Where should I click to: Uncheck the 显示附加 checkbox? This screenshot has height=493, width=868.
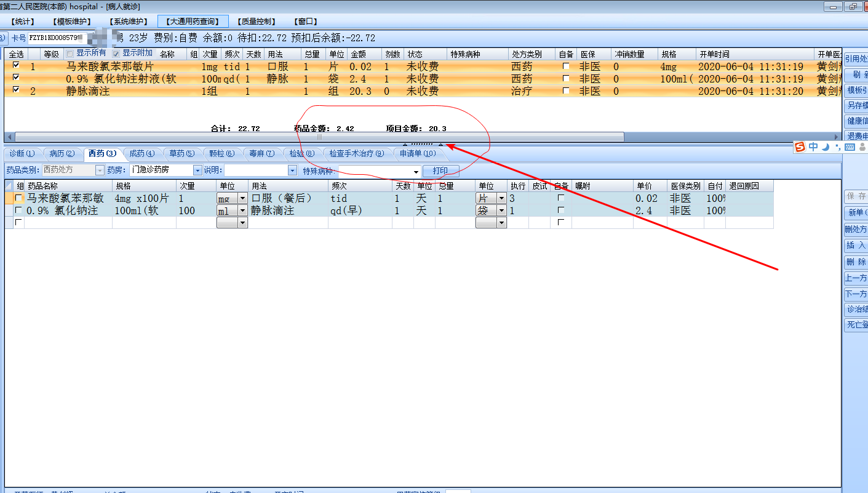pos(116,54)
